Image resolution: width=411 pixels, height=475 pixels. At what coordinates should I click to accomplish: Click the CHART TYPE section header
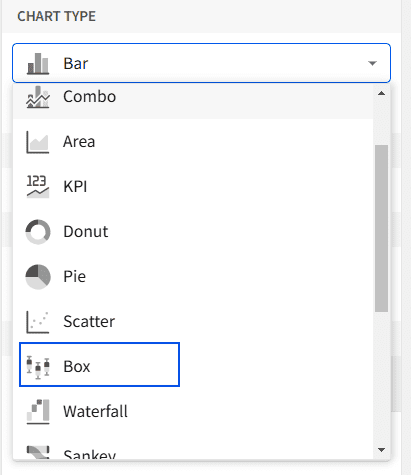[x=56, y=16]
